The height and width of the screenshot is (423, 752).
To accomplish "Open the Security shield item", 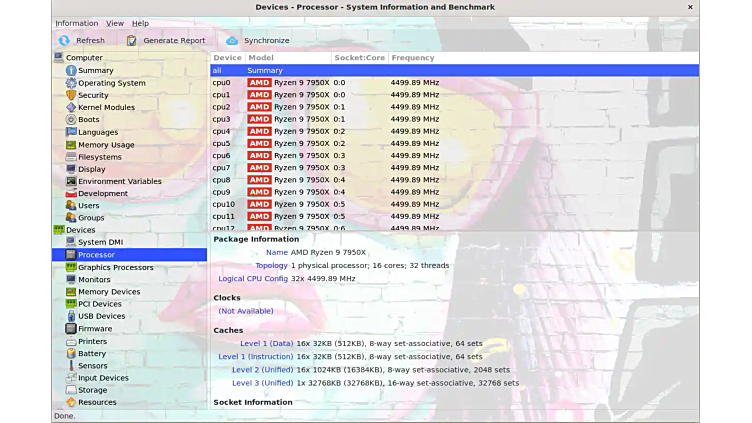I will pos(71,95).
